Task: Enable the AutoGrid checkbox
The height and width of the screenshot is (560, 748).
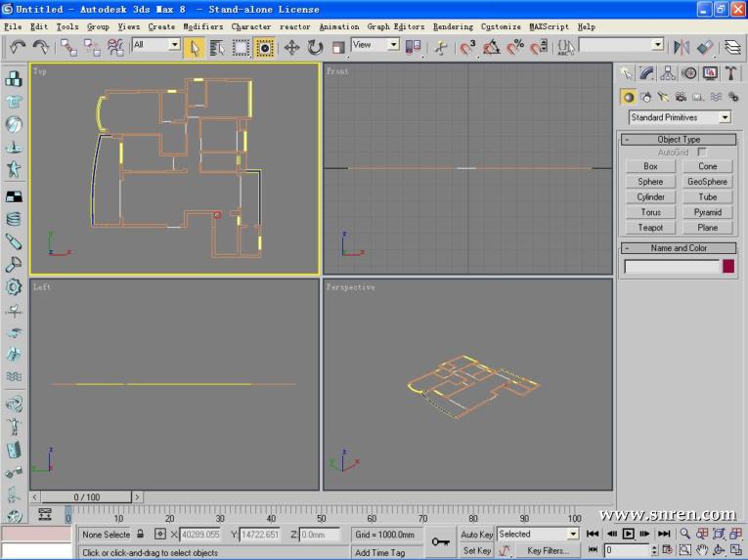Action: pos(701,152)
